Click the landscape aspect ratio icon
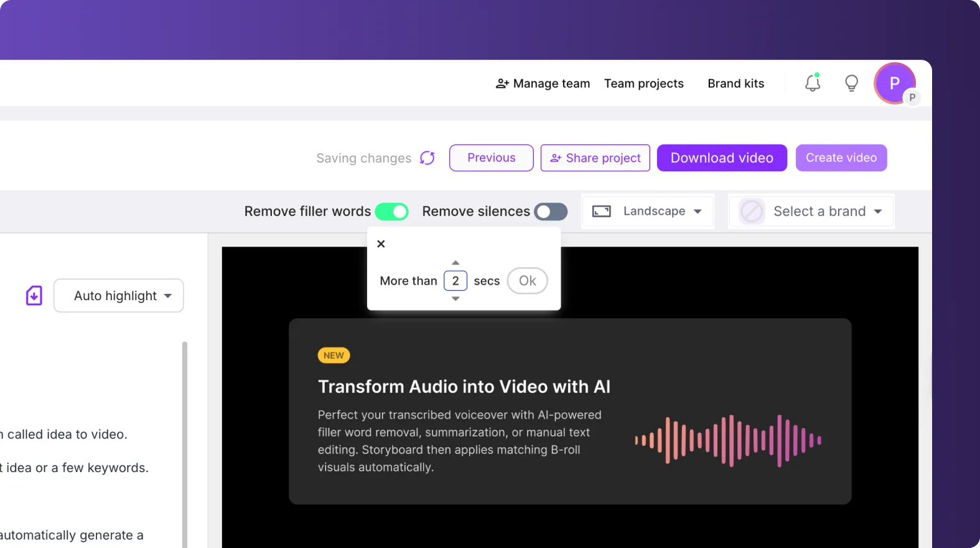980x548 pixels. [601, 212]
